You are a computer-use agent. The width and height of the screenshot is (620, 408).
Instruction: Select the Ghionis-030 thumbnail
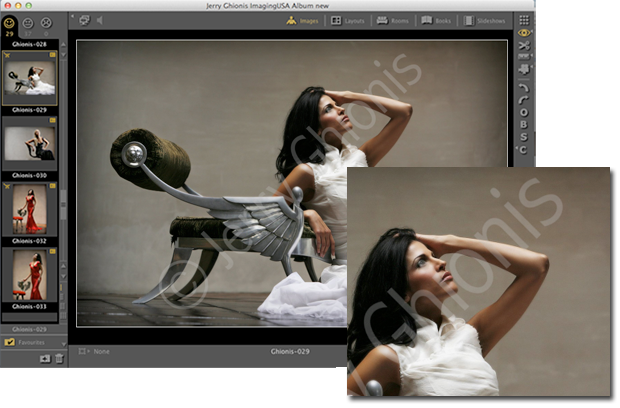pos(29,144)
